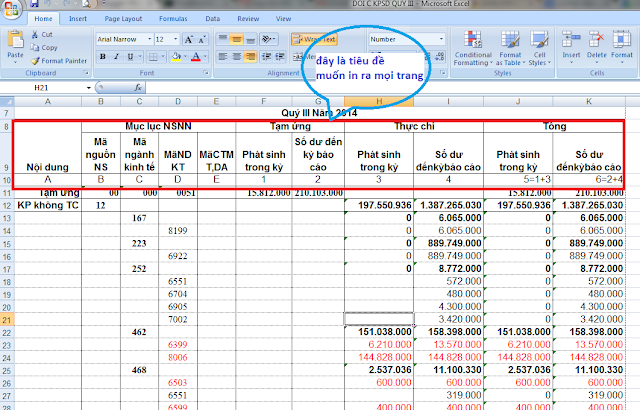Cut the selected cells
Screen dimensions: 640x410
click(x=42, y=35)
